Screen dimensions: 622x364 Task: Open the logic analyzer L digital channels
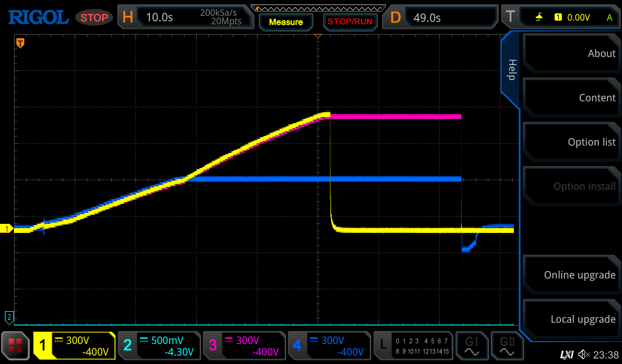(413, 346)
